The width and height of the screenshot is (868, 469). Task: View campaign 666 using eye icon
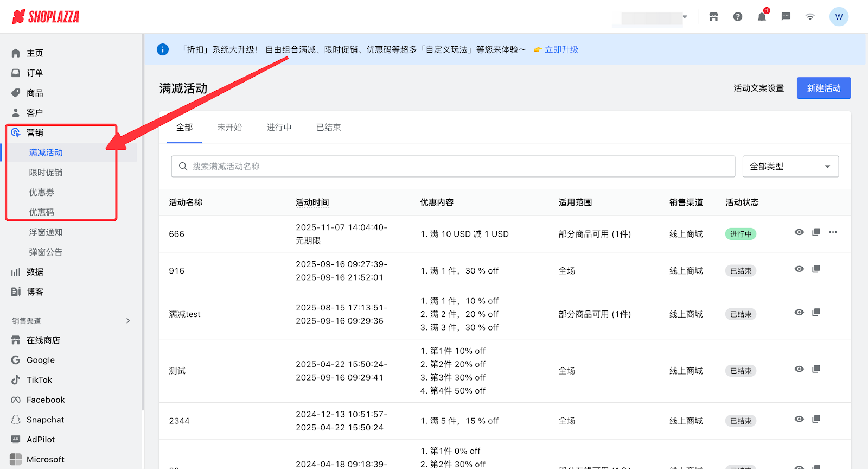799,232
